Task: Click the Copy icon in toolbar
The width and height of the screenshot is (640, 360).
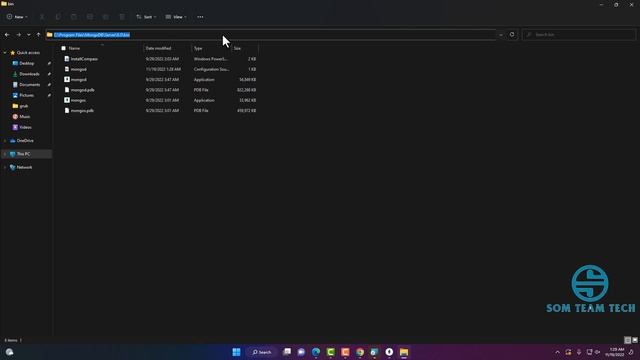Action: 58,17
